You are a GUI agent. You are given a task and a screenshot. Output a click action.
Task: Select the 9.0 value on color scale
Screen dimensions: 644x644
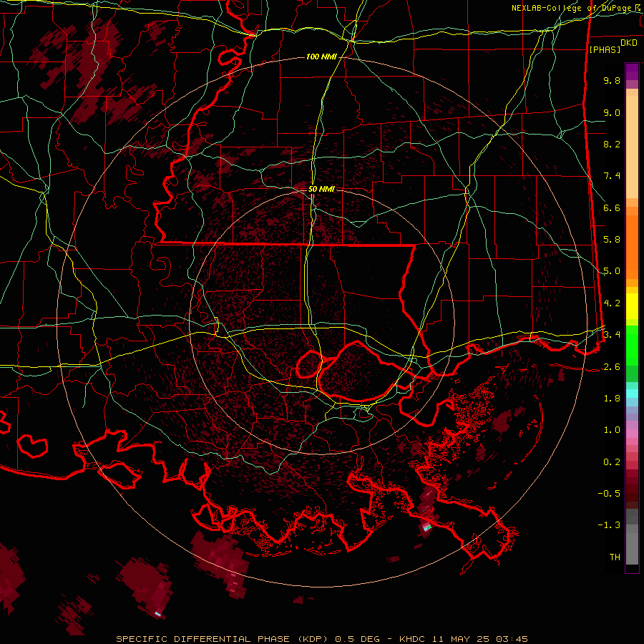pyautogui.click(x=612, y=112)
